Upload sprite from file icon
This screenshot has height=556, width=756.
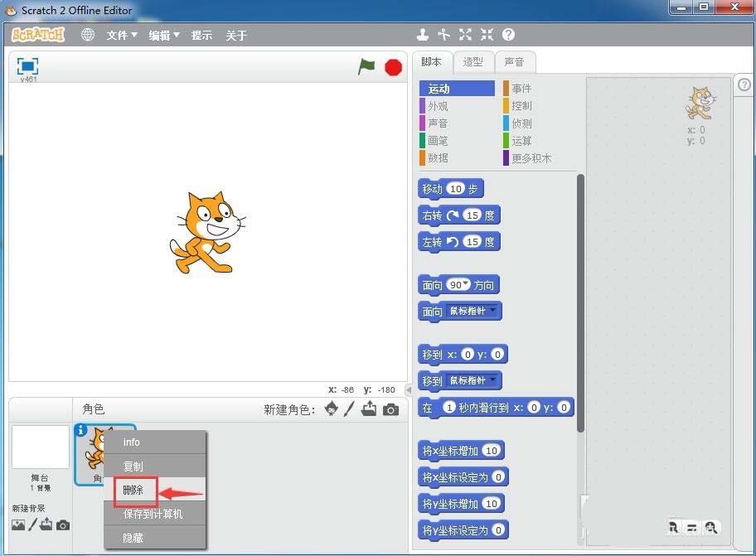pos(369,409)
